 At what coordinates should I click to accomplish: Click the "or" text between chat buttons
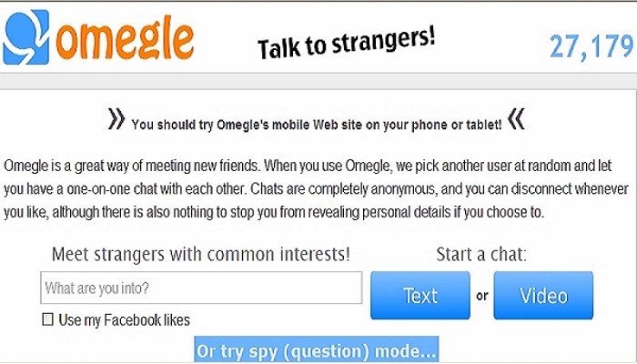[482, 296]
